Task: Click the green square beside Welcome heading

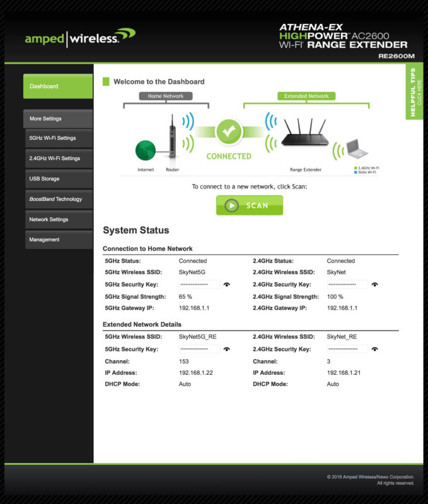Action: click(x=106, y=82)
